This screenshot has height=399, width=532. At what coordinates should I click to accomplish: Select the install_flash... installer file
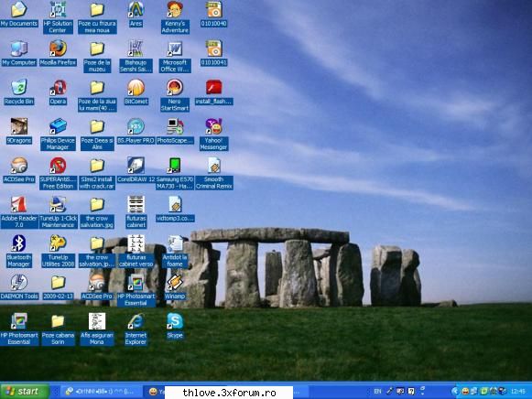(213, 92)
